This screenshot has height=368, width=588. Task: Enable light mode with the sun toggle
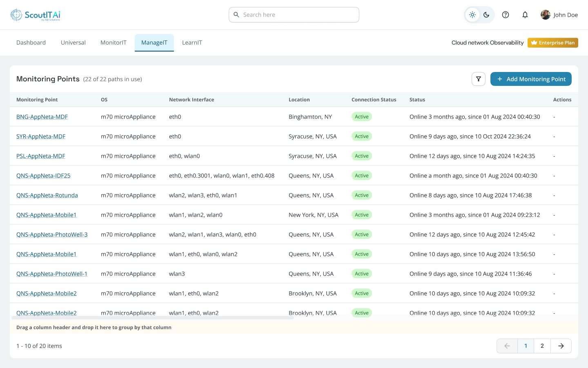pos(472,14)
